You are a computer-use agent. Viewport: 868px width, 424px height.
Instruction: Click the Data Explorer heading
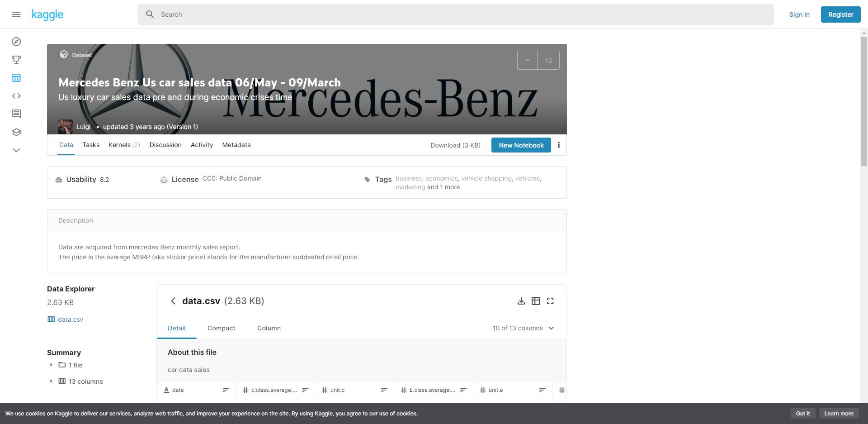coord(71,289)
